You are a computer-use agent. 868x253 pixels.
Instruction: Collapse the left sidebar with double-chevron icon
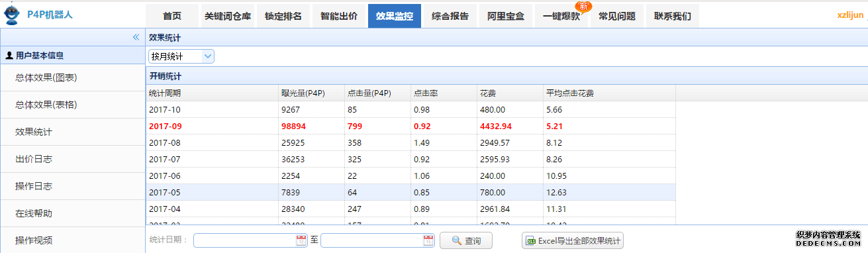coord(136,38)
